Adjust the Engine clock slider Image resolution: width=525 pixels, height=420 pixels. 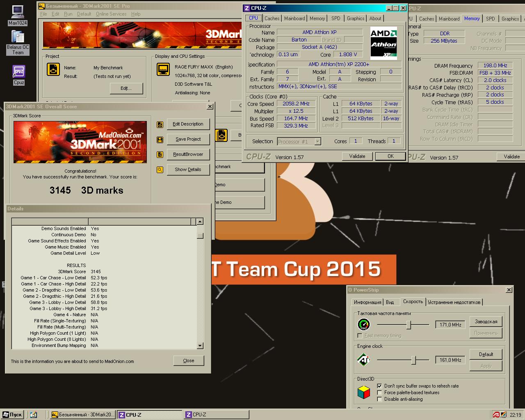tap(413, 360)
